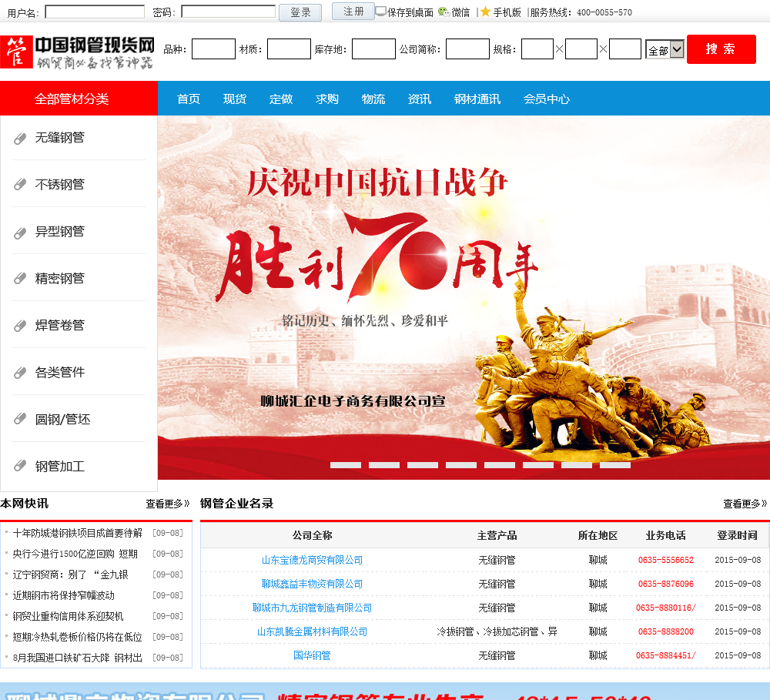Click the third 规格 dimension field
The width and height of the screenshot is (770, 700).
(x=625, y=49)
